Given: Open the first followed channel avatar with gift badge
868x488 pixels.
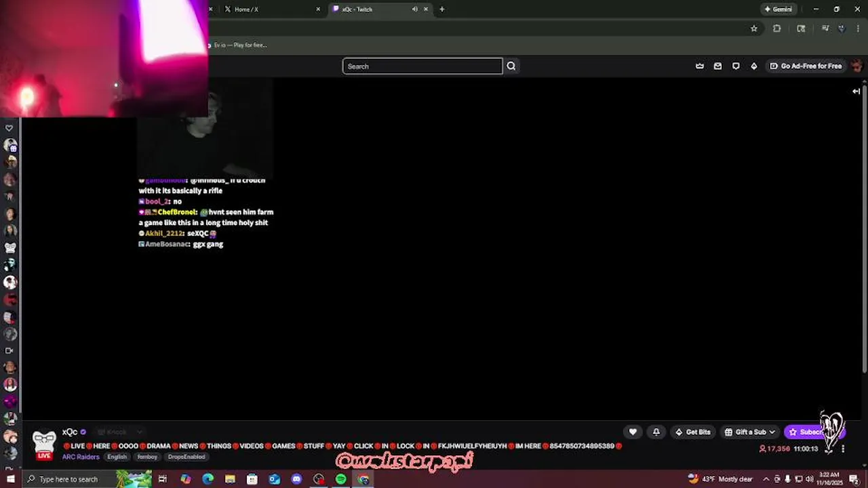Looking at the screenshot, I should click(x=10, y=145).
